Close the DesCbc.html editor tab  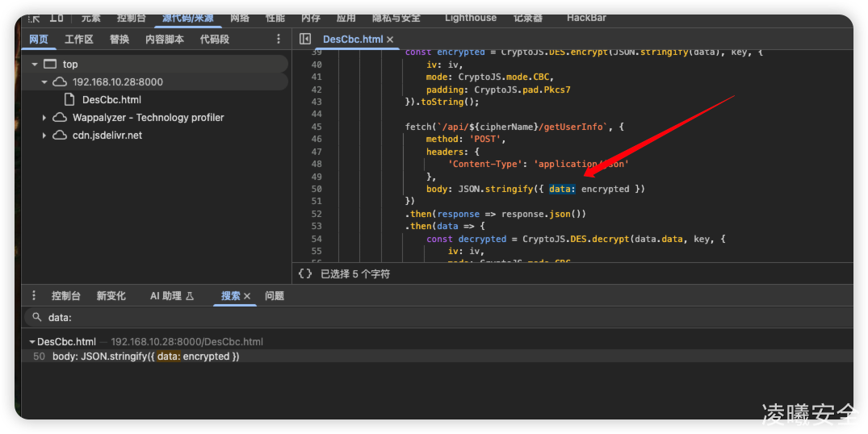(390, 40)
